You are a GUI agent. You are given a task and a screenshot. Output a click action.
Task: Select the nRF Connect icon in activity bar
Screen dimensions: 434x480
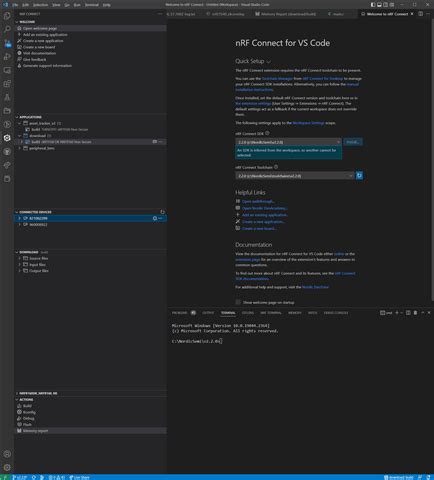pos(7,138)
